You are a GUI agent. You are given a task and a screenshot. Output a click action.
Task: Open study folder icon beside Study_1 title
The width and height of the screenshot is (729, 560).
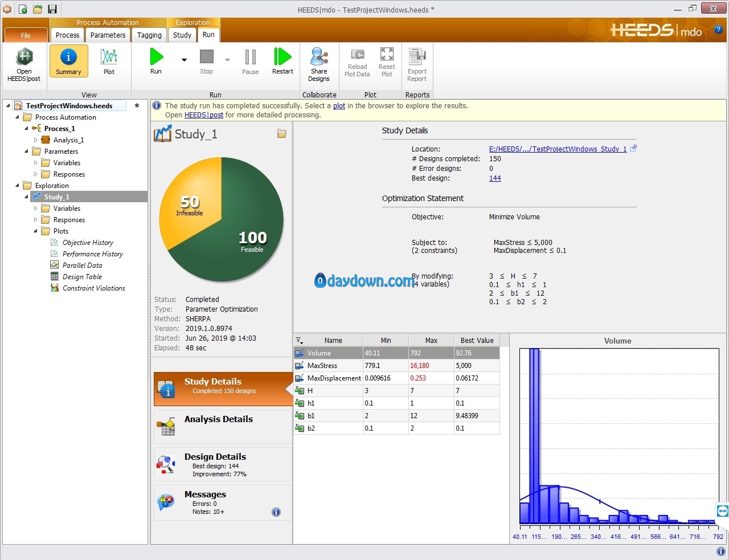coord(281,134)
